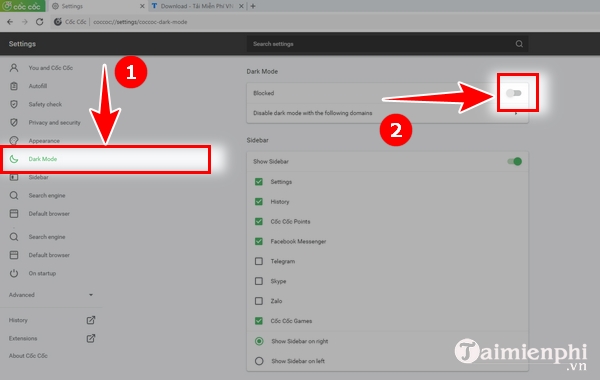Click the On startup power icon
The height and width of the screenshot is (380, 600).
(14, 273)
